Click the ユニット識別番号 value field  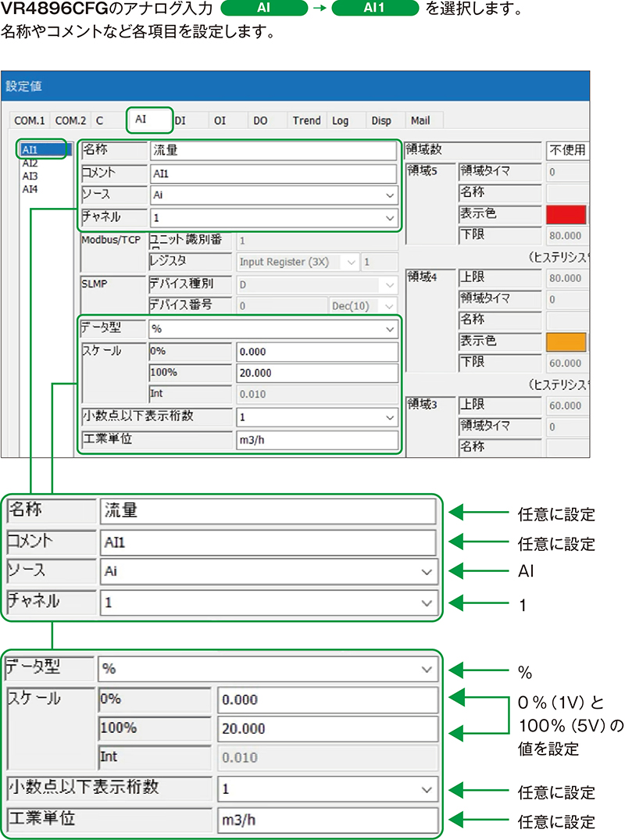tap(317, 241)
